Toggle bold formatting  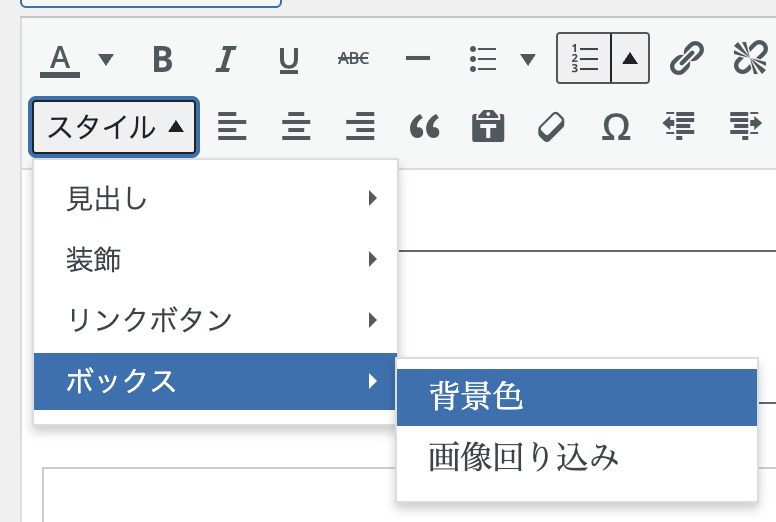click(x=162, y=59)
